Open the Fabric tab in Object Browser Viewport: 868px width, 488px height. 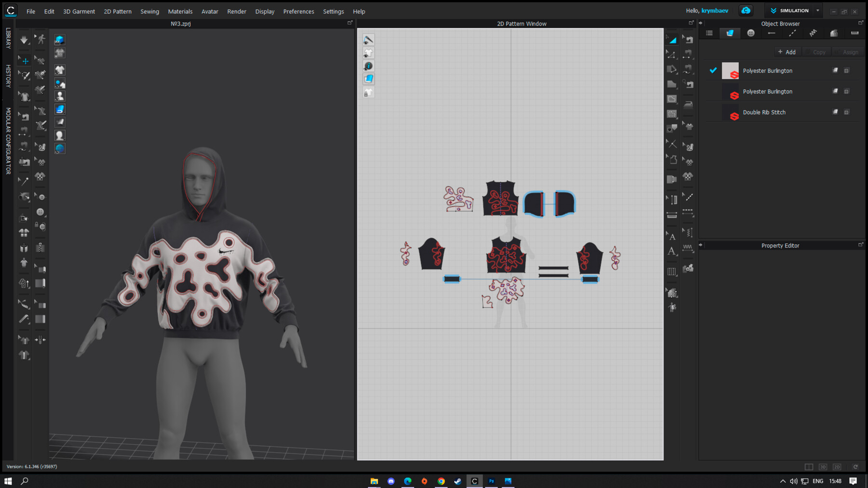(730, 33)
